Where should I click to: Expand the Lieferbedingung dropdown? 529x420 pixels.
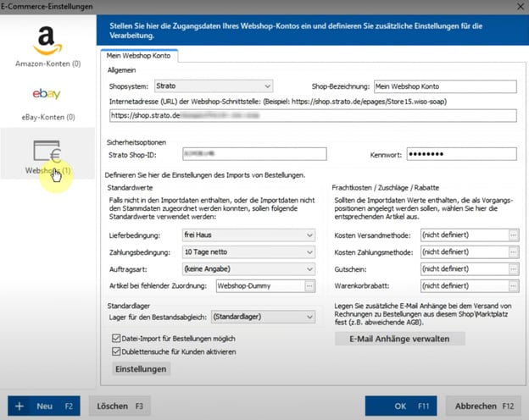(x=309, y=235)
